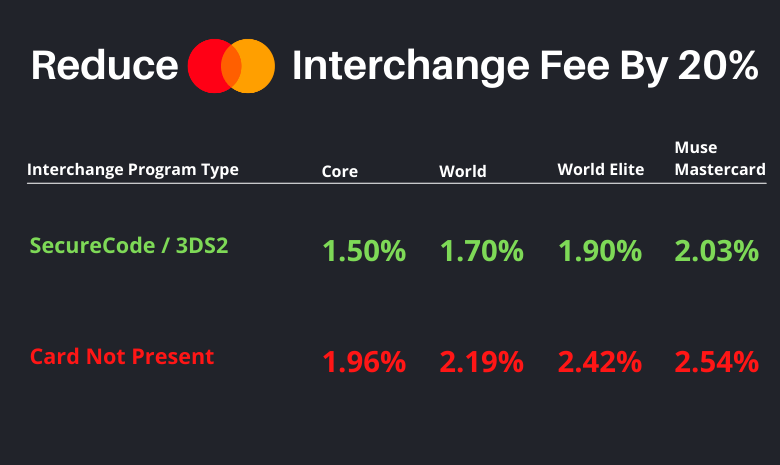This screenshot has height=465, width=780.
Task: Click the word Reduce in the title
Action: pyautogui.click(x=104, y=66)
